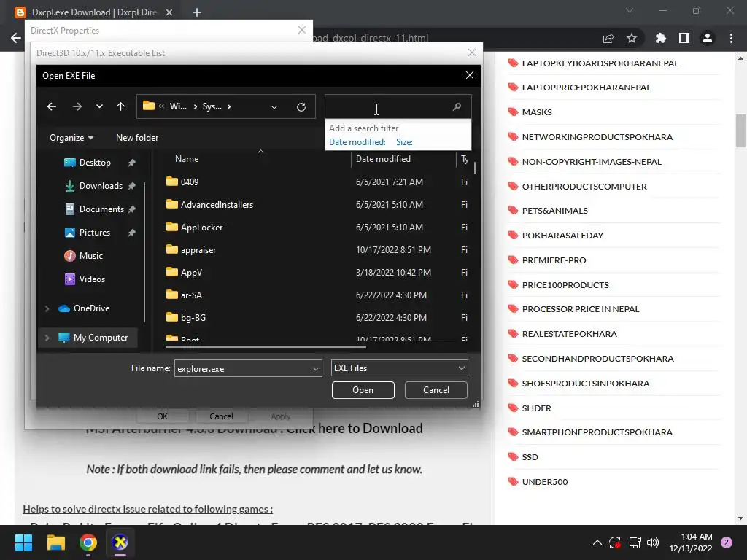Image resolution: width=747 pixels, height=560 pixels.
Task: Select the bg-BG folder
Action: click(x=193, y=318)
